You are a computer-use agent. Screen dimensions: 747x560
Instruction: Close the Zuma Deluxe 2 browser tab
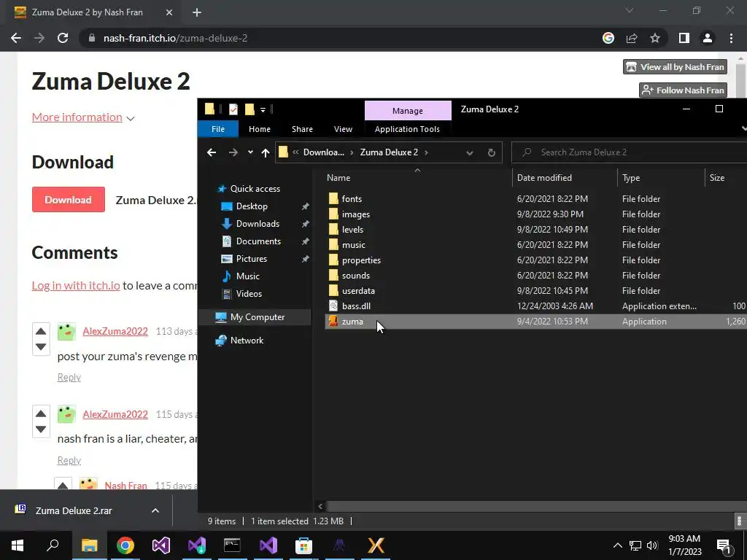point(169,12)
